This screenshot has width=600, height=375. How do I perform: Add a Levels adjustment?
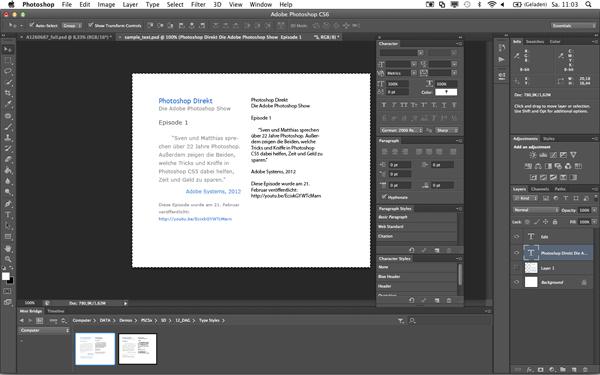[543, 155]
